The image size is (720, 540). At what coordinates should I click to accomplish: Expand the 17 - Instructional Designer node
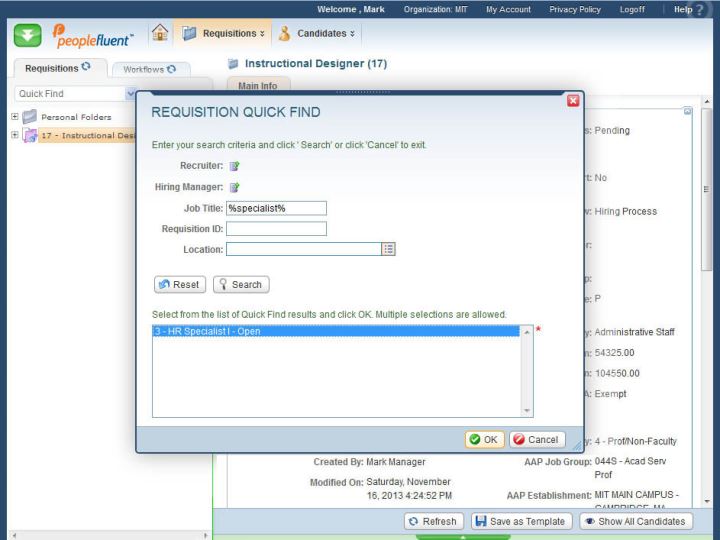(x=14, y=135)
